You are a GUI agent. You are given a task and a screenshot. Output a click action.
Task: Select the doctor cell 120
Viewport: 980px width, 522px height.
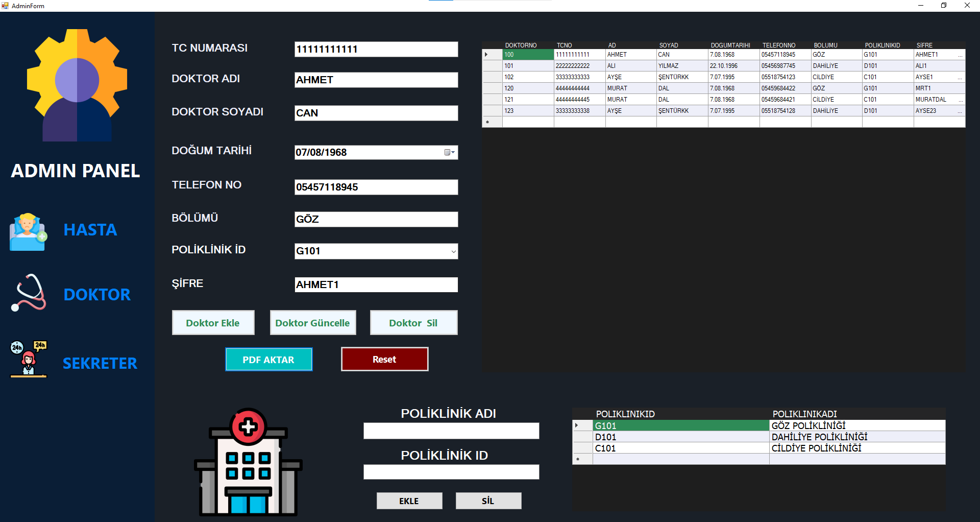point(528,88)
